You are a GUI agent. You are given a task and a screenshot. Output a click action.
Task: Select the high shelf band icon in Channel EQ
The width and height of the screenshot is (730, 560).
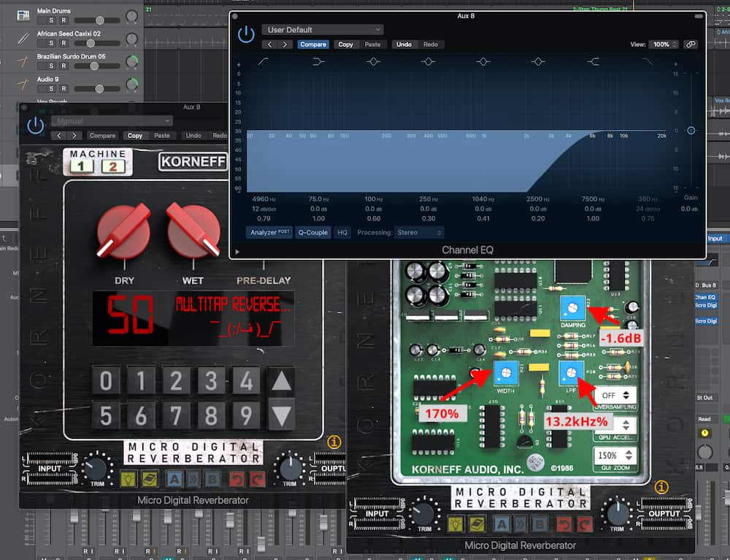(x=593, y=61)
